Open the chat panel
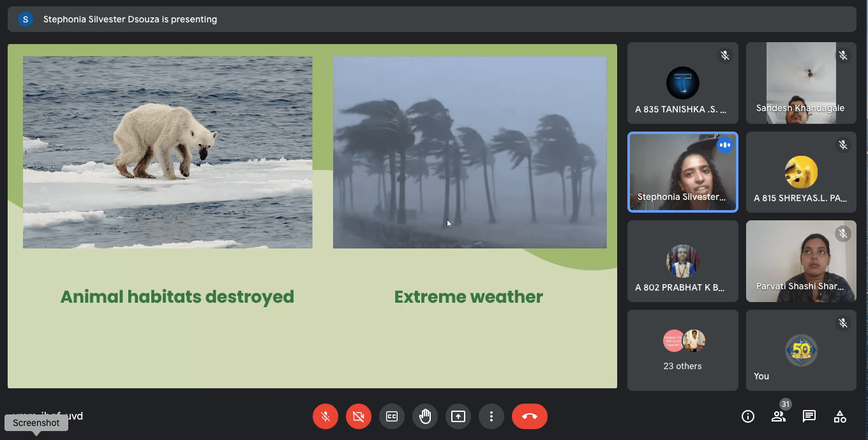 point(809,416)
